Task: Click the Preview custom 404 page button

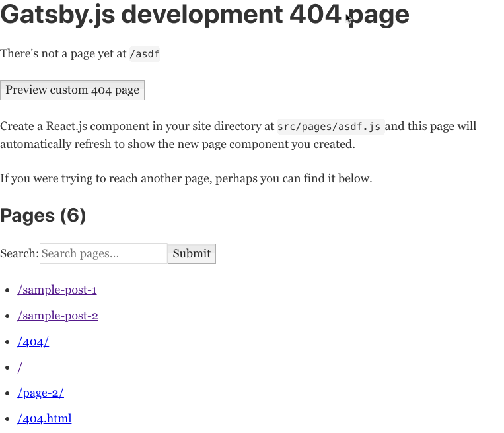Action: pos(72,90)
